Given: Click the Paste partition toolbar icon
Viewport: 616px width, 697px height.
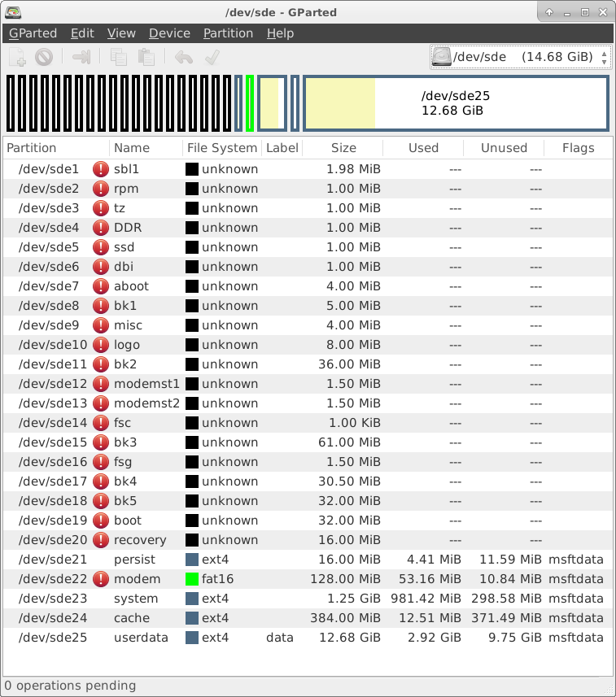Looking at the screenshot, I should pyautogui.click(x=146, y=57).
